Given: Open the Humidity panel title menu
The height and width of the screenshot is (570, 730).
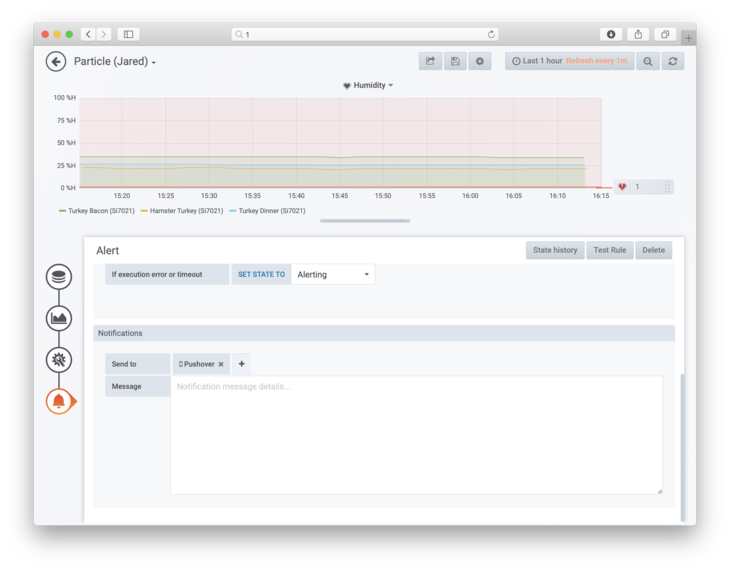Looking at the screenshot, I should click(369, 86).
